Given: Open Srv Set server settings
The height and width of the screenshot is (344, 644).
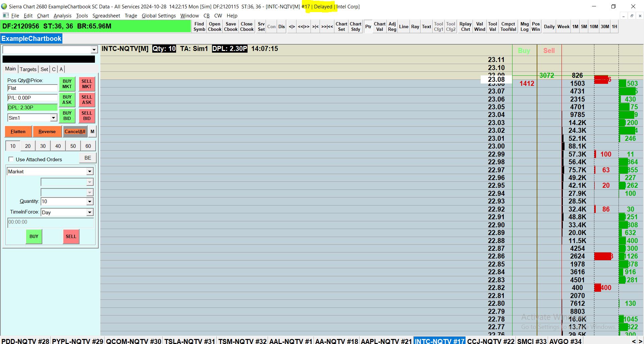Looking at the screenshot, I should coord(261,26).
